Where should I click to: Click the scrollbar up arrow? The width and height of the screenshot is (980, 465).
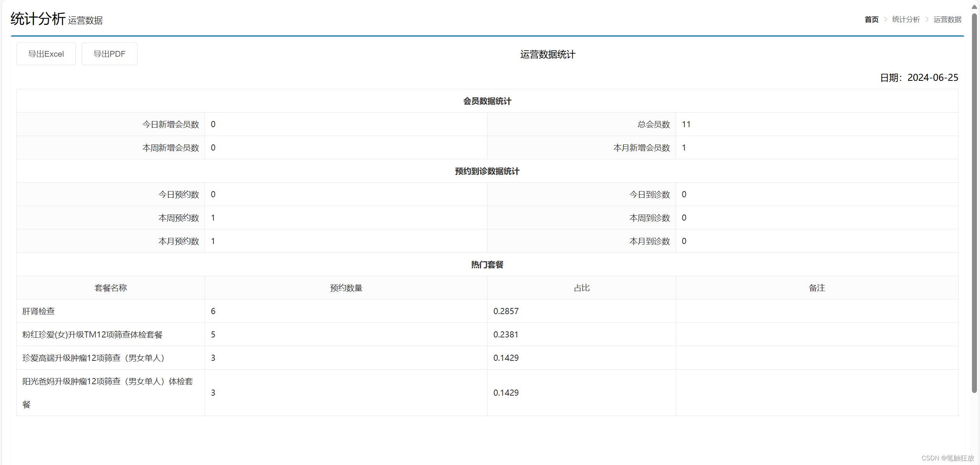(x=974, y=7)
